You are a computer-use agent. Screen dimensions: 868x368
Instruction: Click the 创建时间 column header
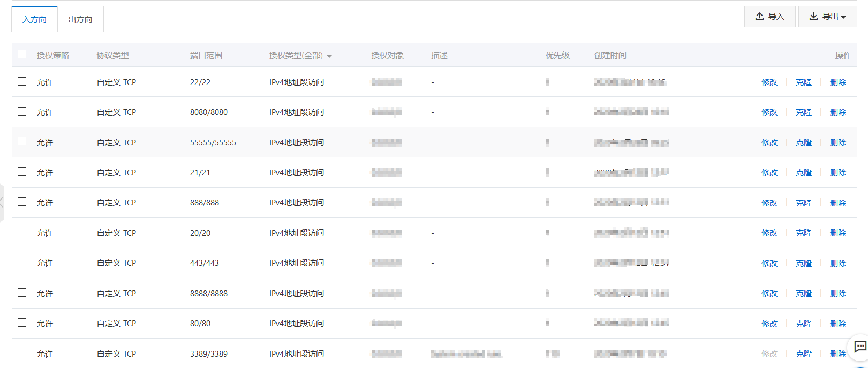click(x=610, y=56)
